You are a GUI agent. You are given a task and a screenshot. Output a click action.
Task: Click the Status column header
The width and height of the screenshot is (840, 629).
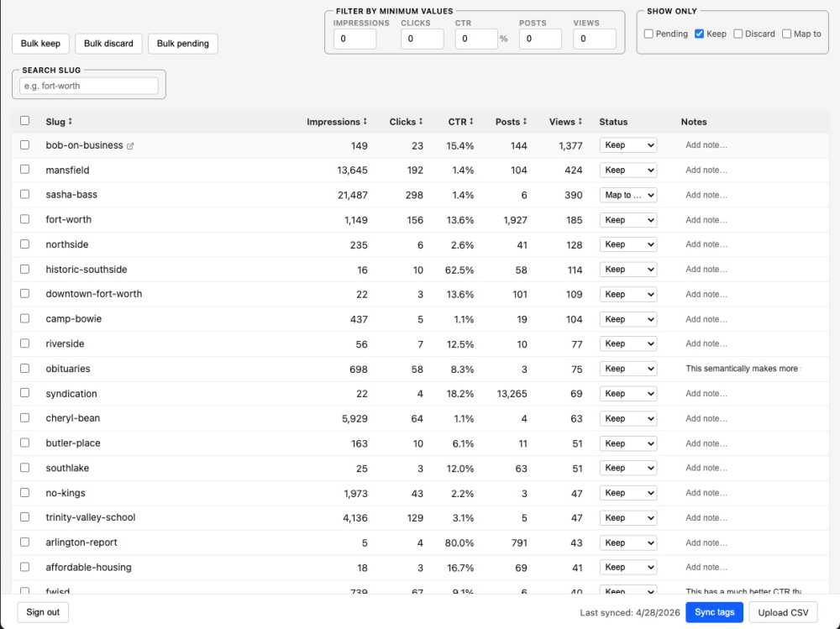pyautogui.click(x=613, y=122)
